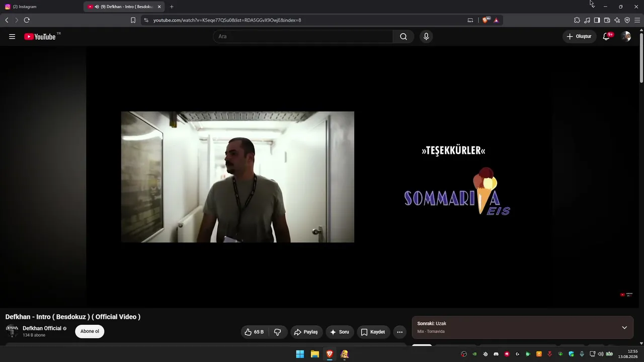Screen dimensions: 644x362
Task: Open the Brave Wallet icon
Action: [607, 20]
